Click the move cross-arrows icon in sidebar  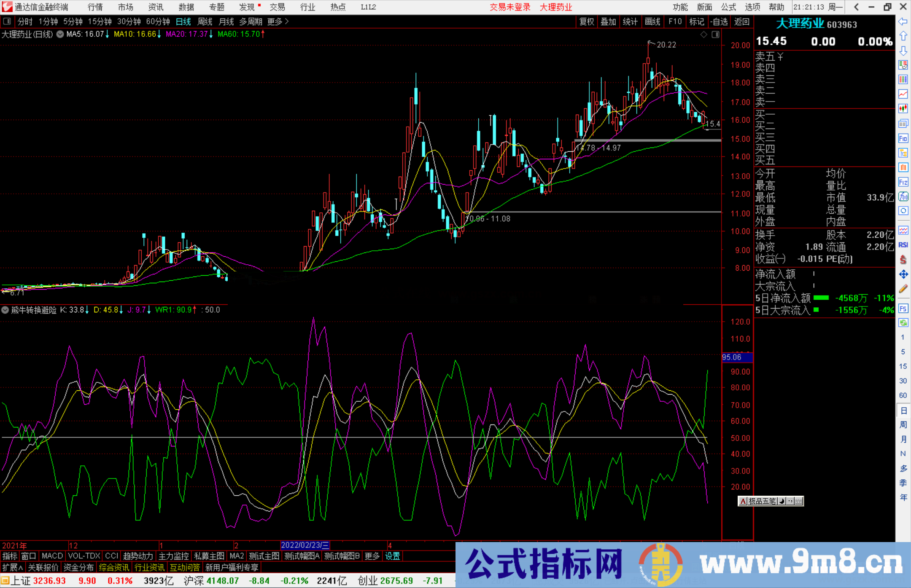(x=903, y=274)
